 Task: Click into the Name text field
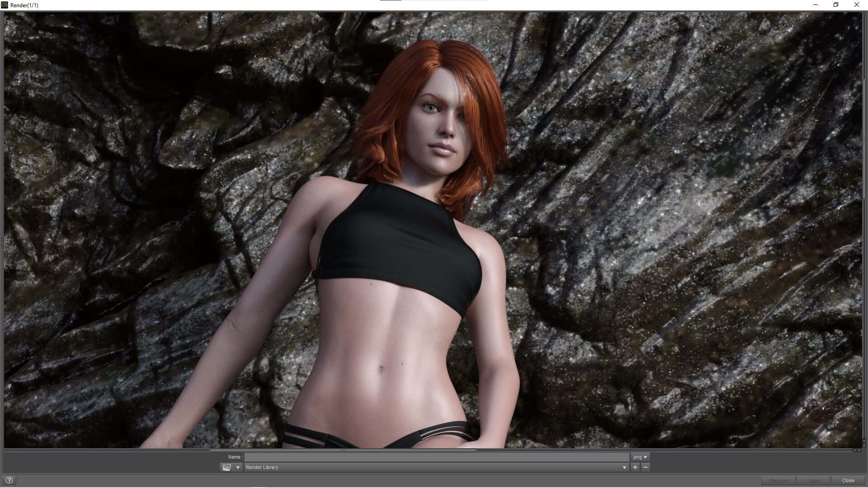click(436, 457)
